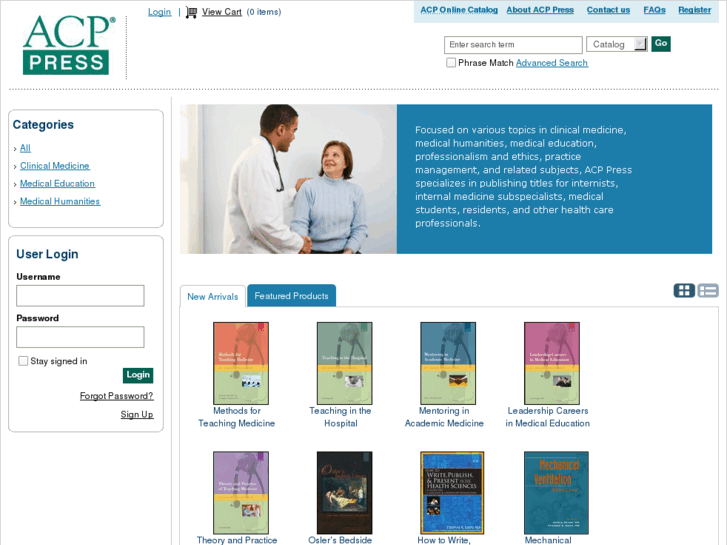Click the Go search button

(661, 44)
